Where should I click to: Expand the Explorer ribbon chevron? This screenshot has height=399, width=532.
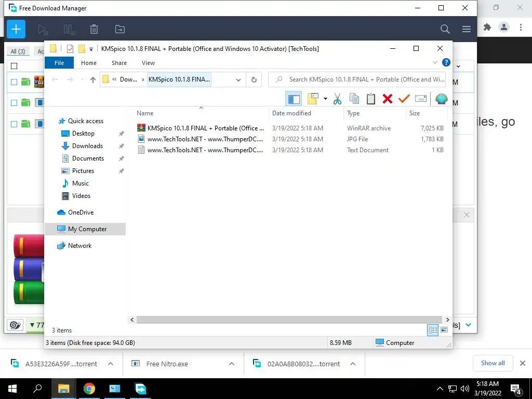435,62
